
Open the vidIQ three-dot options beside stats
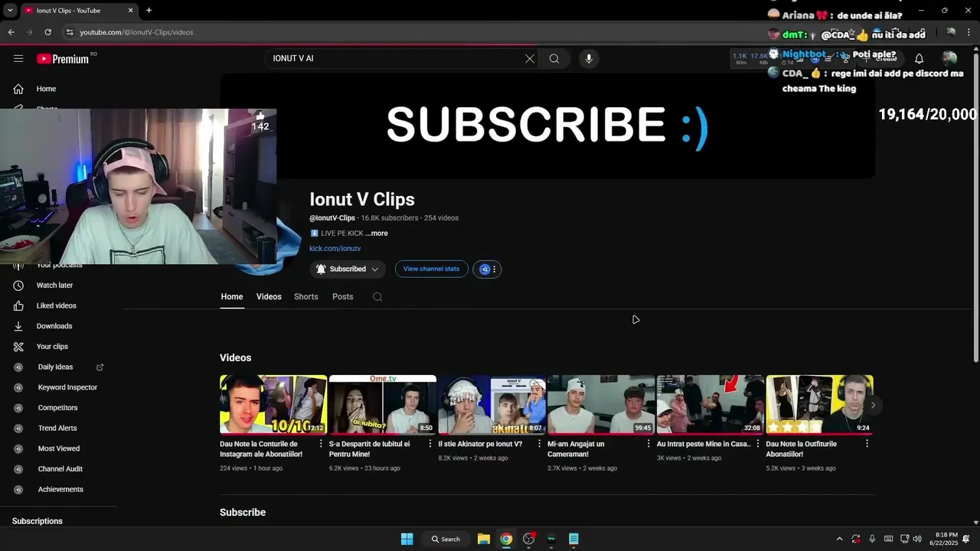click(495, 269)
